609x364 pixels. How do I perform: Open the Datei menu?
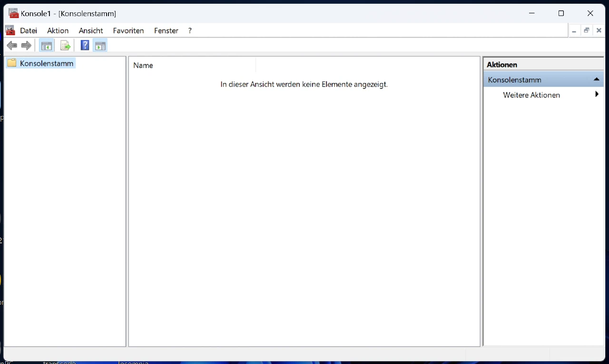coord(29,30)
